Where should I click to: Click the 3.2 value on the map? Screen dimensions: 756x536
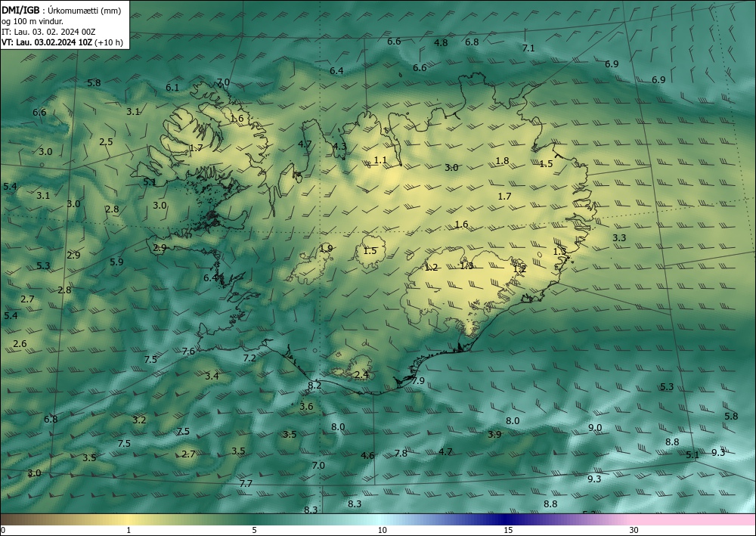(x=139, y=420)
